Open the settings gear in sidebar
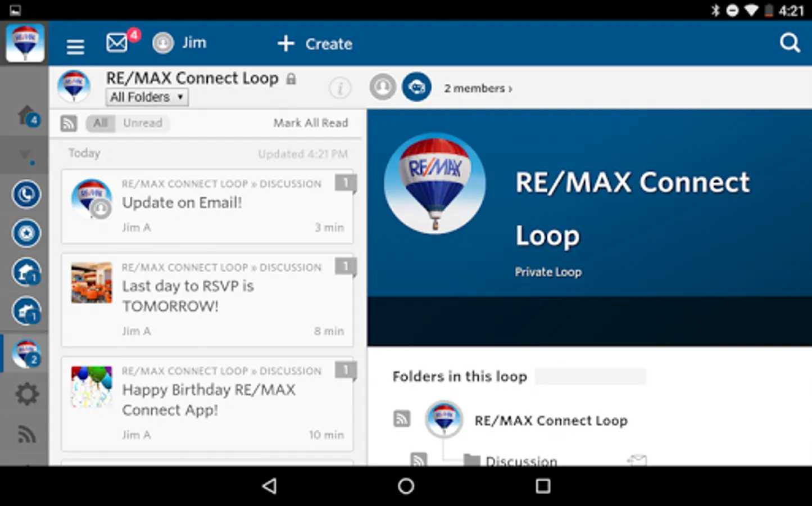The image size is (812, 506). pos(26,394)
